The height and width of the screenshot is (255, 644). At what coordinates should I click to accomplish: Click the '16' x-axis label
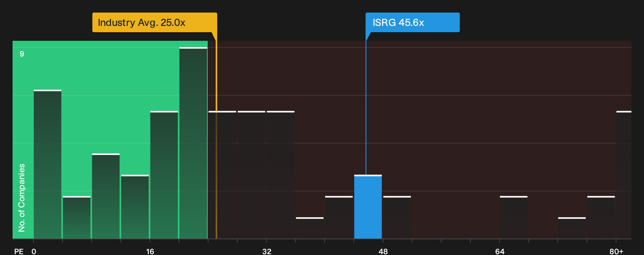click(150, 251)
